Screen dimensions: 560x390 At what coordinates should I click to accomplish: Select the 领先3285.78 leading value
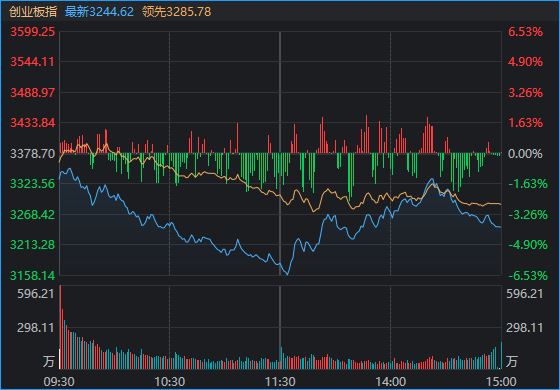coord(176,12)
